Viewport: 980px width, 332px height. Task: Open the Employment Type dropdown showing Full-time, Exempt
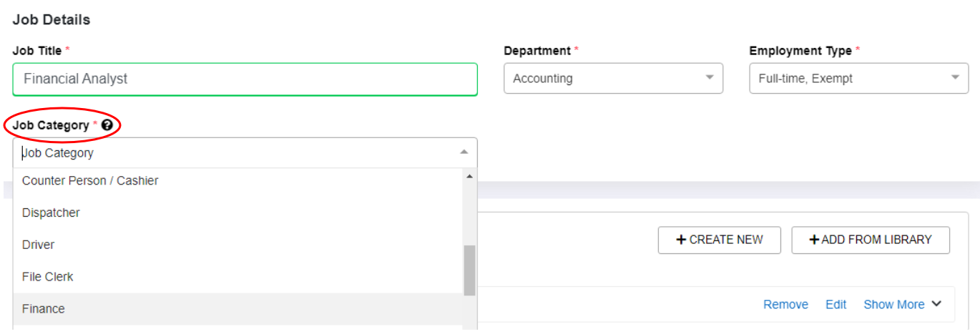click(x=858, y=78)
